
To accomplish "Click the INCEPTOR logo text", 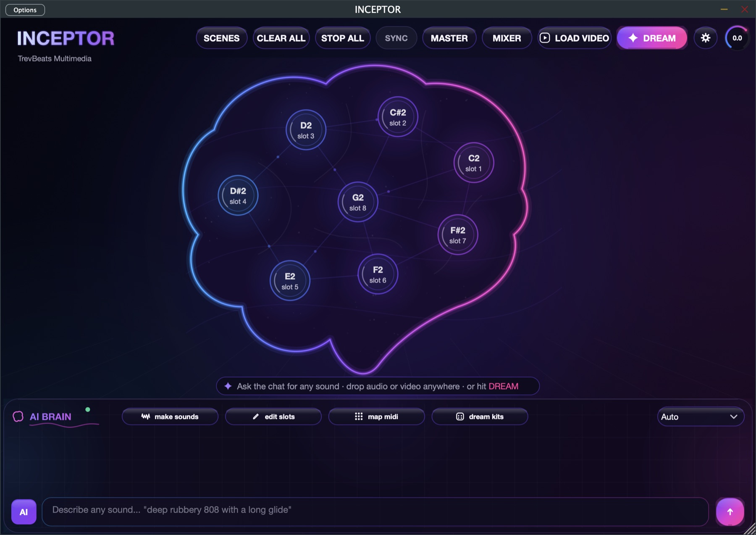I will pyautogui.click(x=66, y=38).
